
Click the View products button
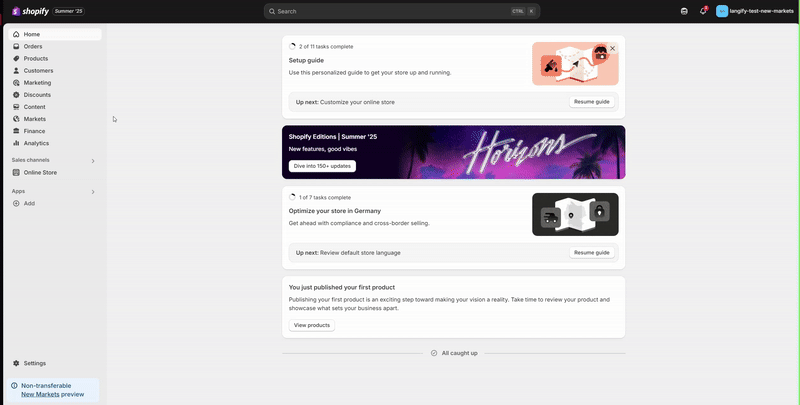click(312, 325)
